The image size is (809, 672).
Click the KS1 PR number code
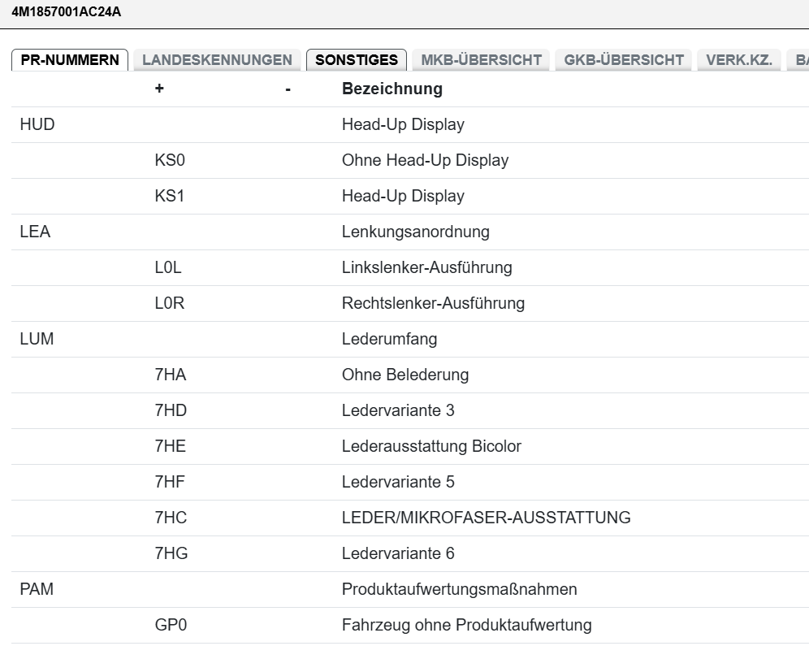[x=170, y=196]
